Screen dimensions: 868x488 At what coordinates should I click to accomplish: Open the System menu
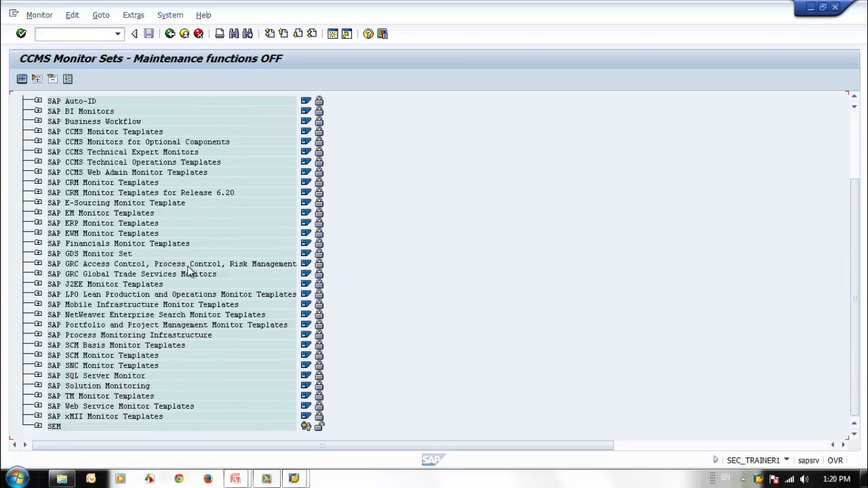coord(170,15)
